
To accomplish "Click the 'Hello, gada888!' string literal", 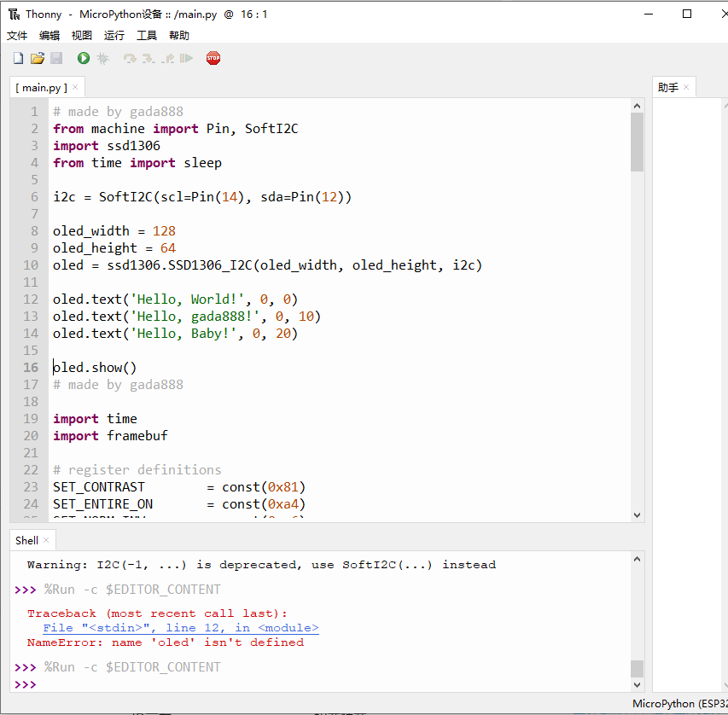I will tap(195, 317).
